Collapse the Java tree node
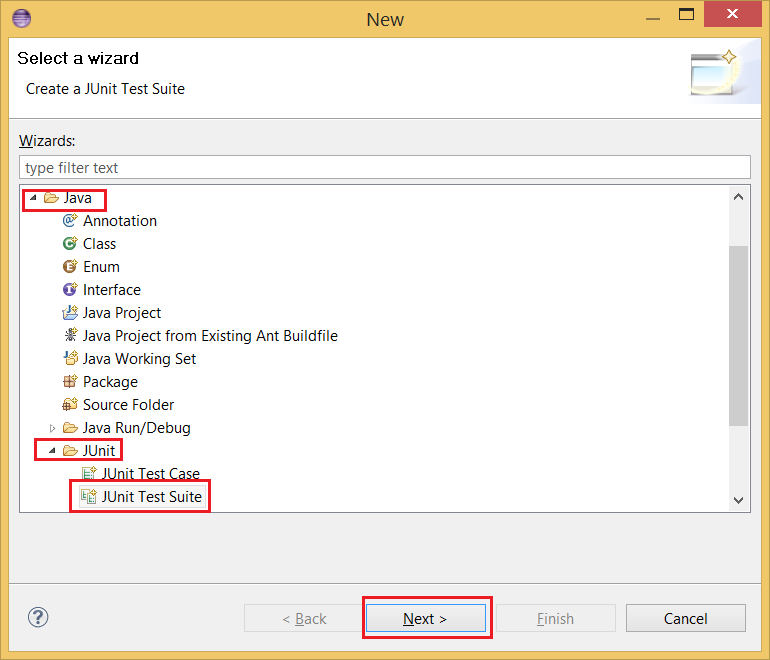This screenshot has width=770, height=660. (33, 198)
